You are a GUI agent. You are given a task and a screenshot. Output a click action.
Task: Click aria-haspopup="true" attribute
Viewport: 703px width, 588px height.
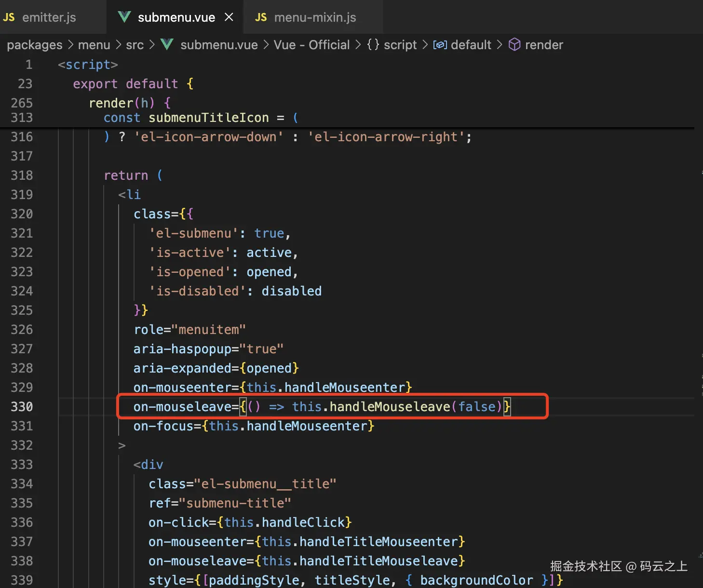click(x=208, y=349)
